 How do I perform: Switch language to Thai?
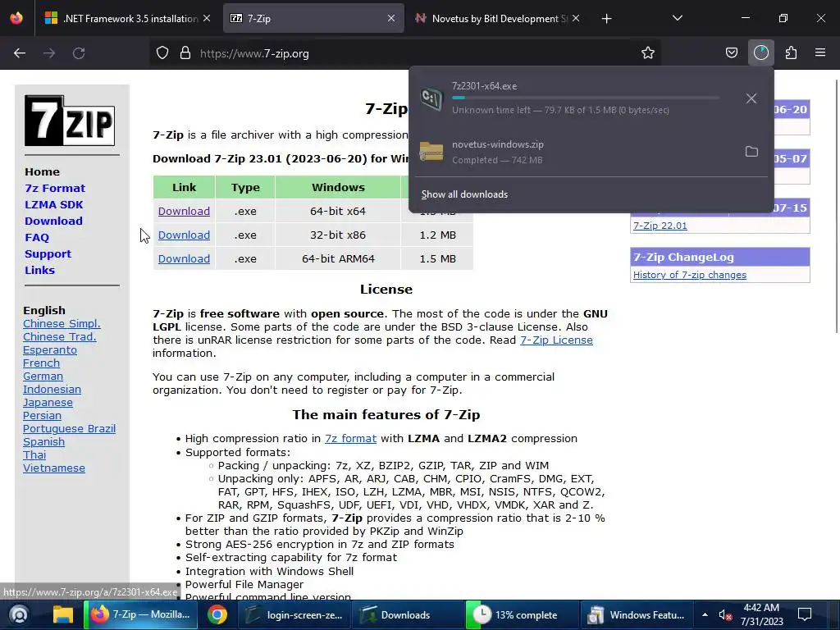[x=34, y=454]
